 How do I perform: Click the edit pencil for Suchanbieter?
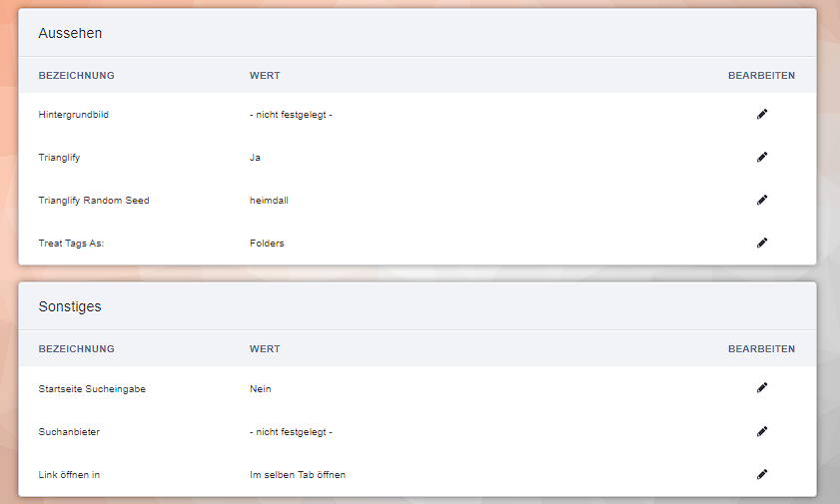pyautogui.click(x=762, y=431)
